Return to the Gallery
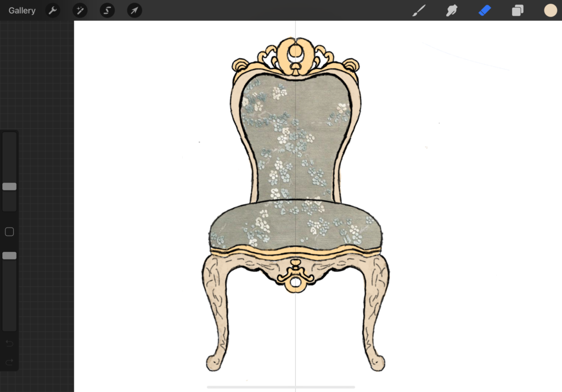Viewport: 562px width, 392px height. 22,10
